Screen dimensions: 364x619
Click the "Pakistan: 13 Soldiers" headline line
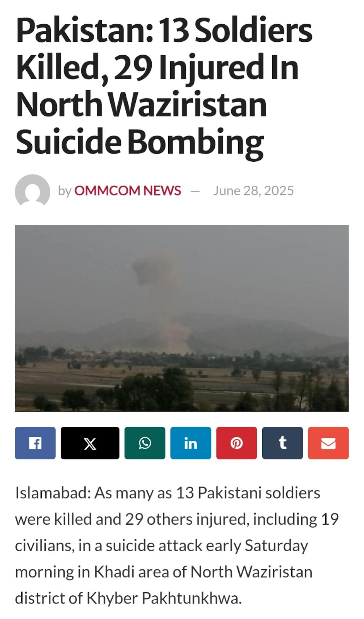pos(164,30)
